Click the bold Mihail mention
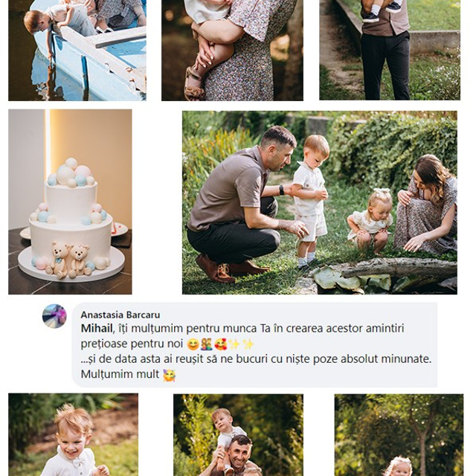 tap(97, 329)
